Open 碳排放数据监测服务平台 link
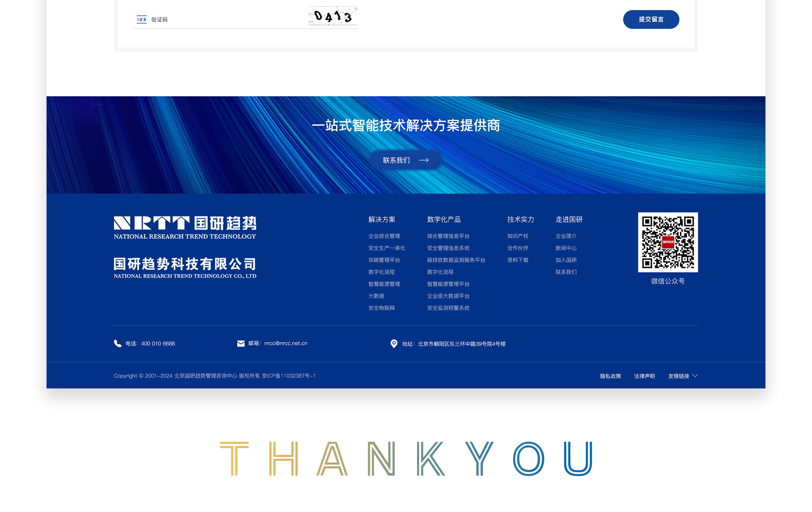 pyautogui.click(x=456, y=260)
